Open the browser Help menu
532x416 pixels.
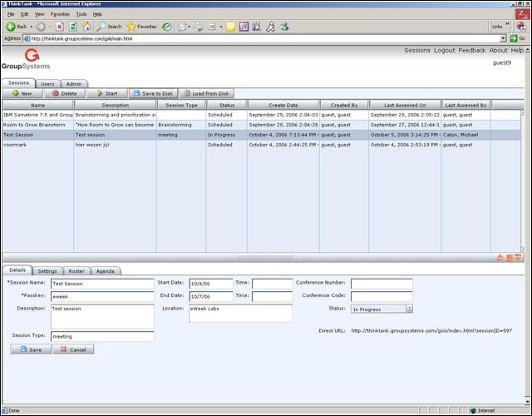tap(97, 14)
